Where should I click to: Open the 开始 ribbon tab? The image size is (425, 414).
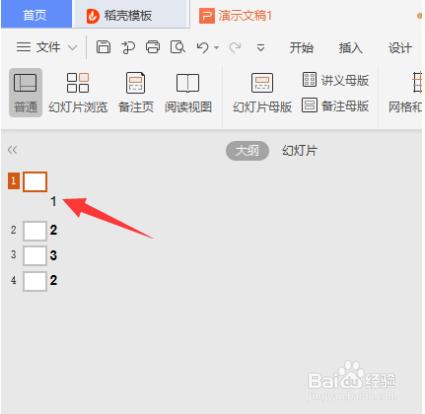(x=301, y=48)
